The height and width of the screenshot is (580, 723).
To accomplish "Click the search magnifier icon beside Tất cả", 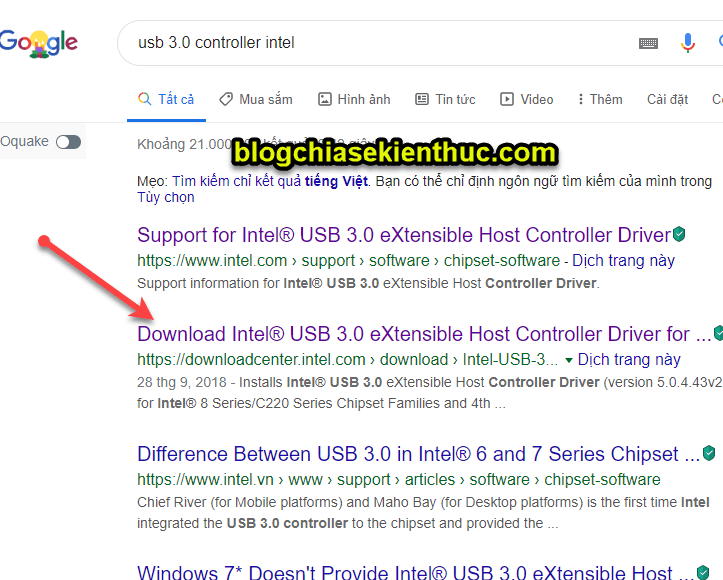I will (x=144, y=99).
